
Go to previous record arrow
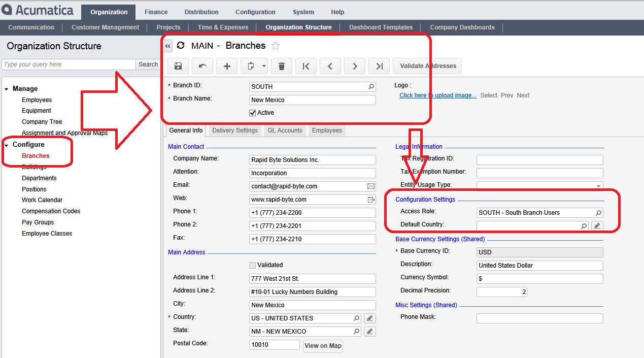pyautogui.click(x=330, y=66)
